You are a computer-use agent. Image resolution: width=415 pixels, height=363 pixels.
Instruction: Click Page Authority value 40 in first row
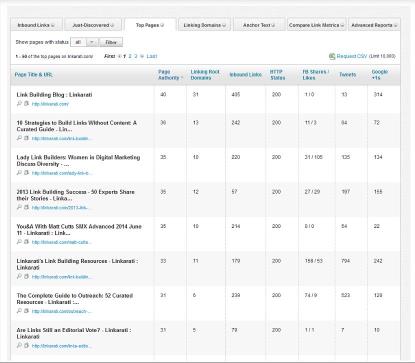click(163, 95)
